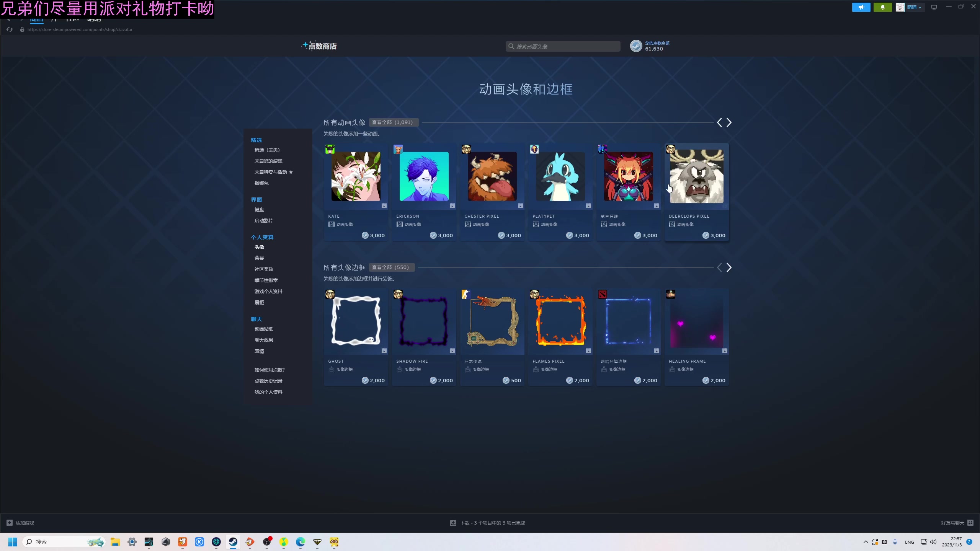Open the KATE animated avatar thumbnail
The width and height of the screenshot is (980, 551).
pos(356,176)
